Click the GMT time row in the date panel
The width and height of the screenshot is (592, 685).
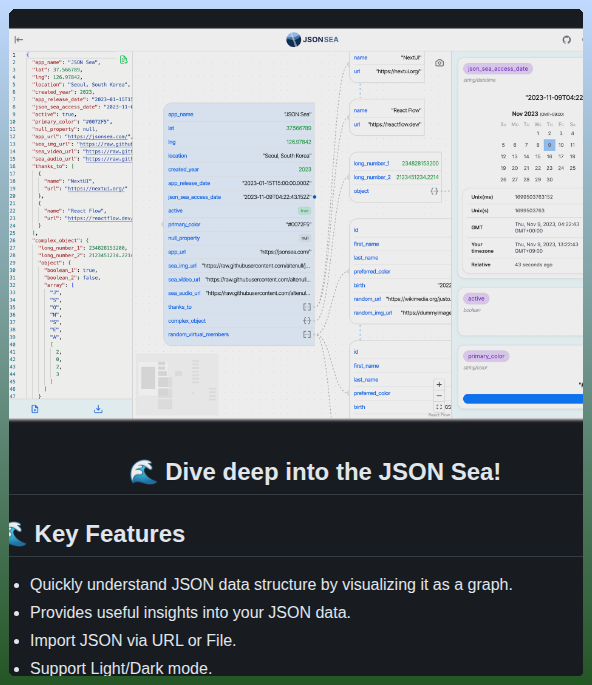tap(523, 227)
